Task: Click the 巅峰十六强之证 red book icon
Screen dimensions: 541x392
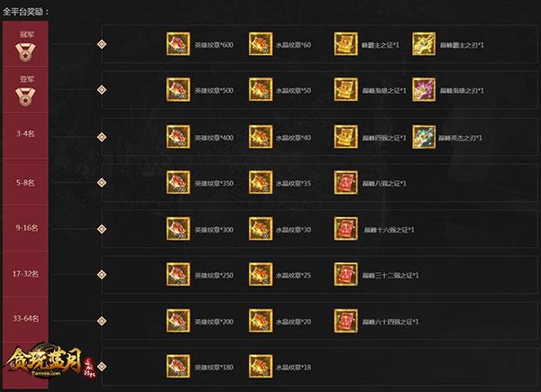Action: [345, 229]
